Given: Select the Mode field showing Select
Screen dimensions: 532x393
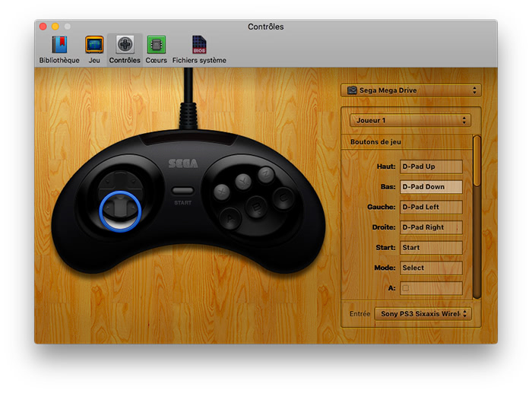Looking at the screenshot, I should pos(431,268).
